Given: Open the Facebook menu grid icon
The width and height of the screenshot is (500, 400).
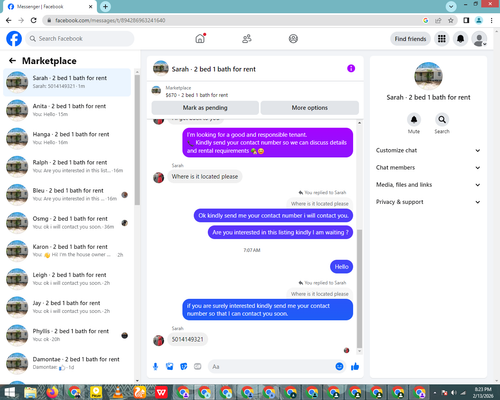Looking at the screenshot, I should (x=442, y=39).
